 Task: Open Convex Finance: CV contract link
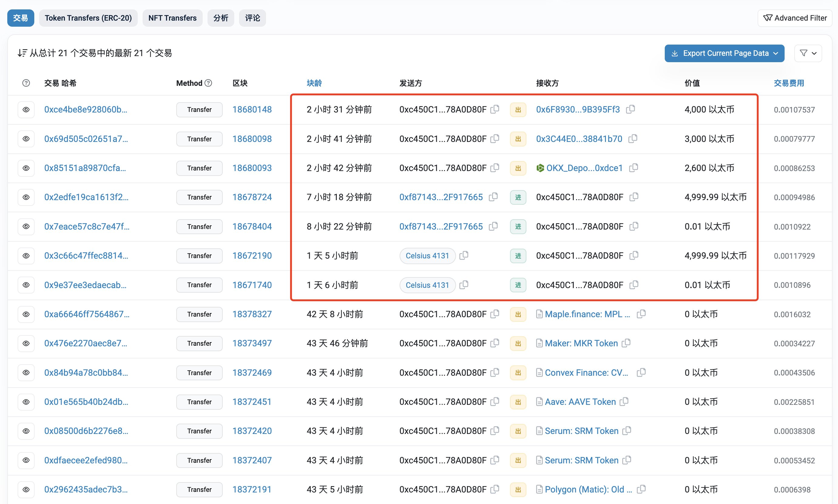[x=587, y=373]
